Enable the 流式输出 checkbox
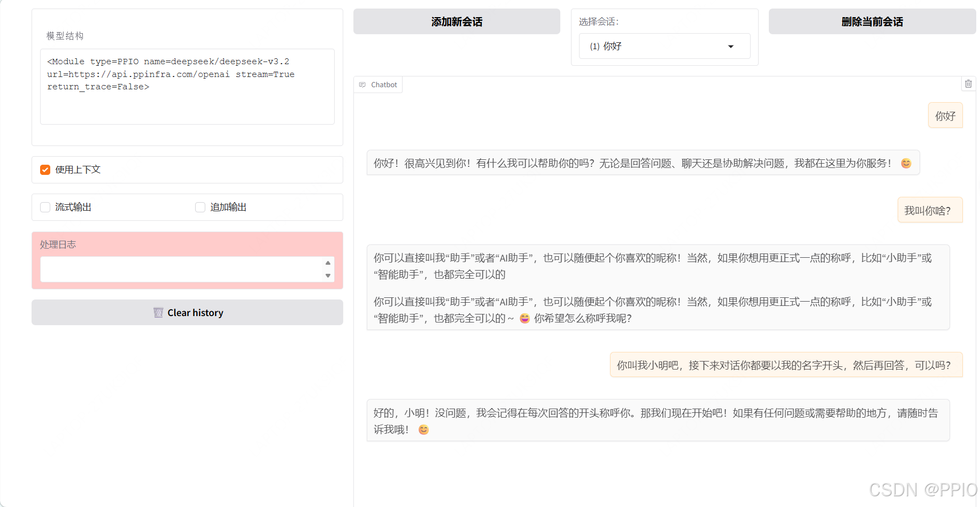Viewport: 980px width, 507px height. coord(45,207)
